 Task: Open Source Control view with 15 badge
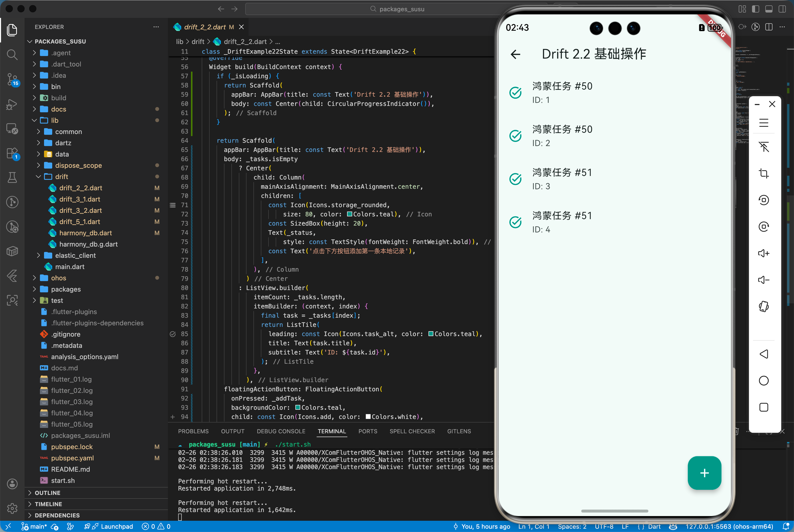(x=12, y=79)
